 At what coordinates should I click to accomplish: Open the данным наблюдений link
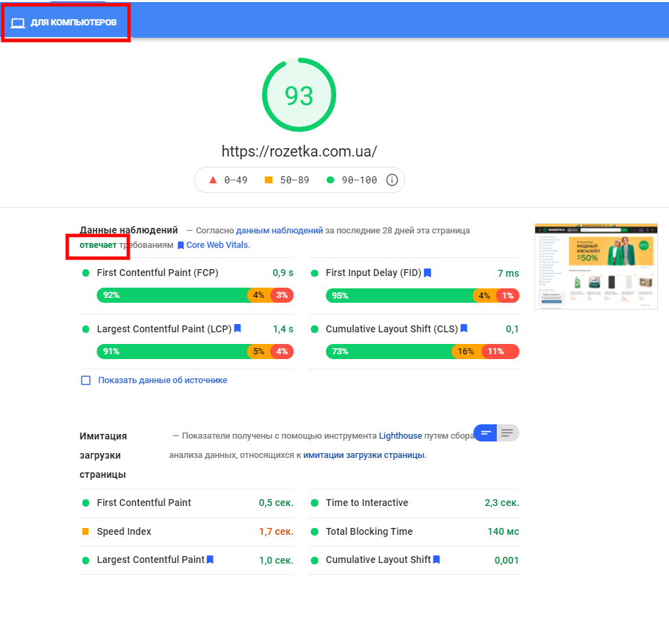pos(279,231)
